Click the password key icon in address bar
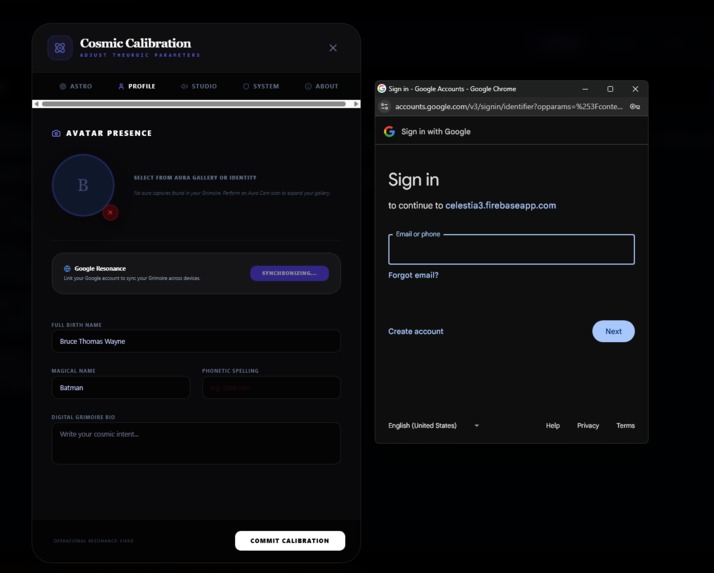The image size is (714, 573). pos(635,107)
